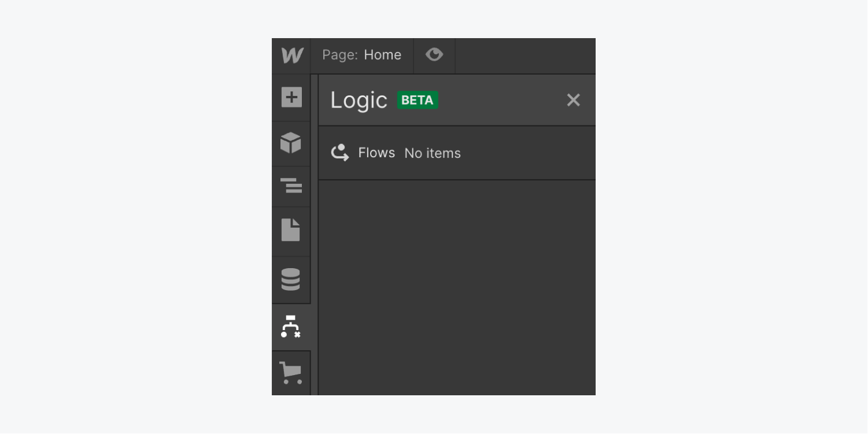
Task: Click the green BETA badge
Action: coord(418,100)
